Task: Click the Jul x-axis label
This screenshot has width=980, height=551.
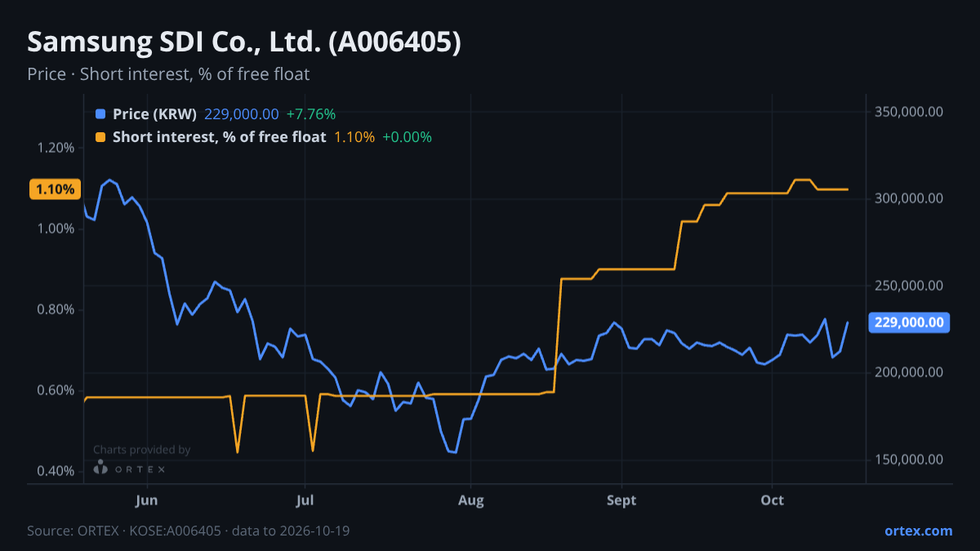Action: pyautogui.click(x=305, y=500)
